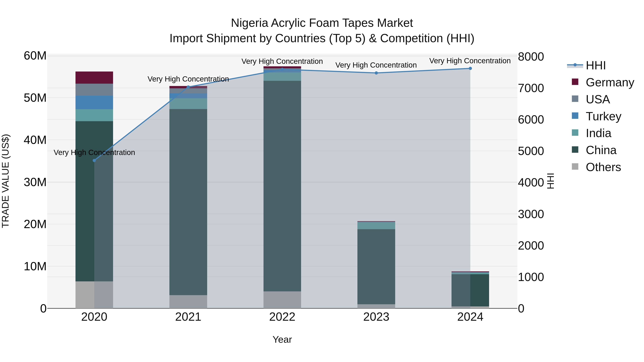This screenshot has width=644, height=362.
Task: Click the HHI data point for 2022
Action: 282,70
